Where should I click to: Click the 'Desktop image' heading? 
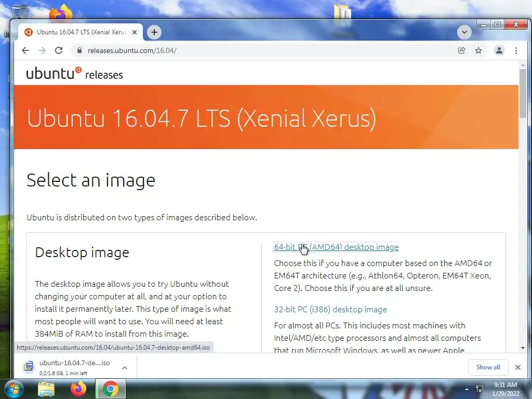pos(82,252)
